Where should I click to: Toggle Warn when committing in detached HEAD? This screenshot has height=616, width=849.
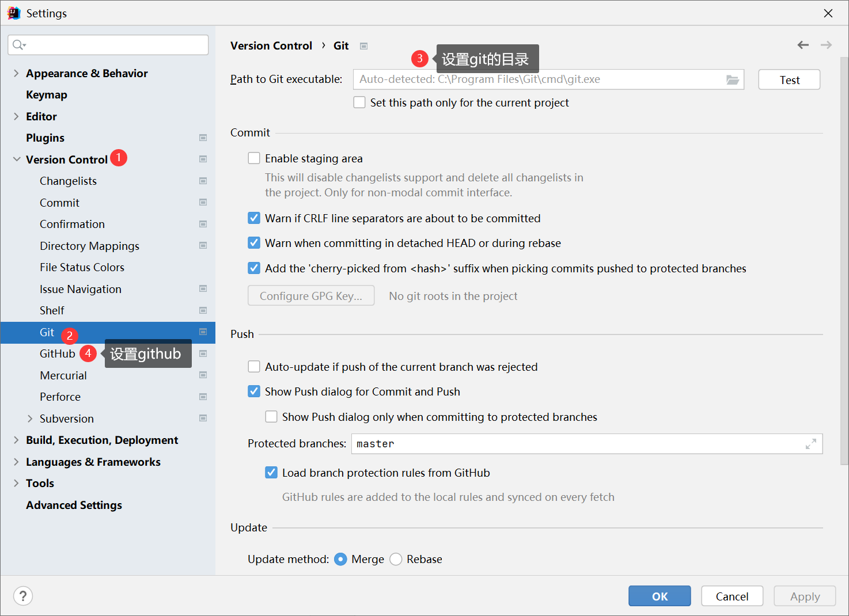pyautogui.click(x=254, y=243)
